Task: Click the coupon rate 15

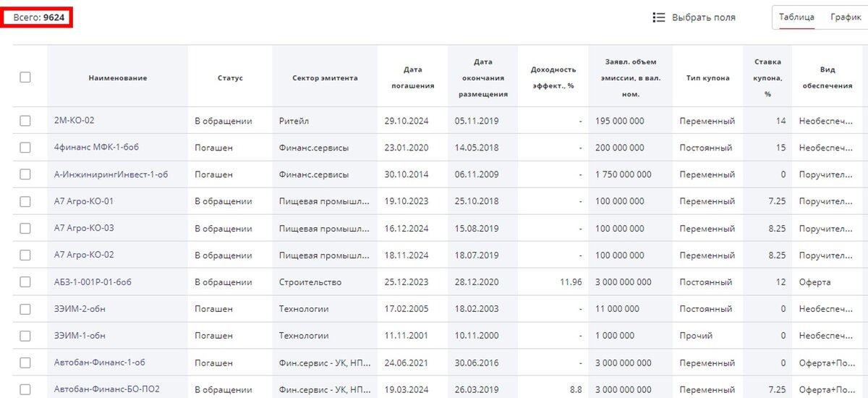Action: coord(780,148)
